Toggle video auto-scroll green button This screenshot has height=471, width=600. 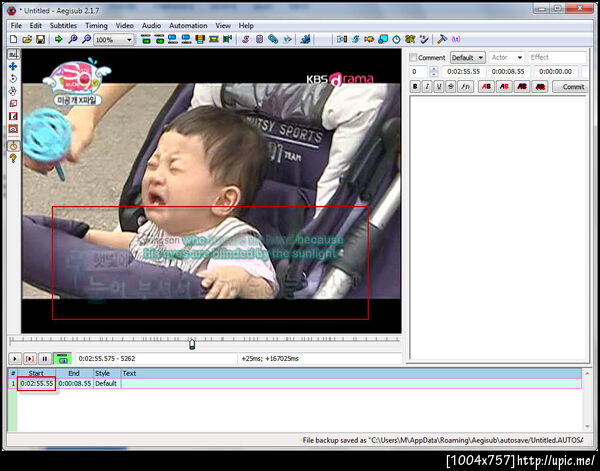pyautogui.click(x=62, y=359)
